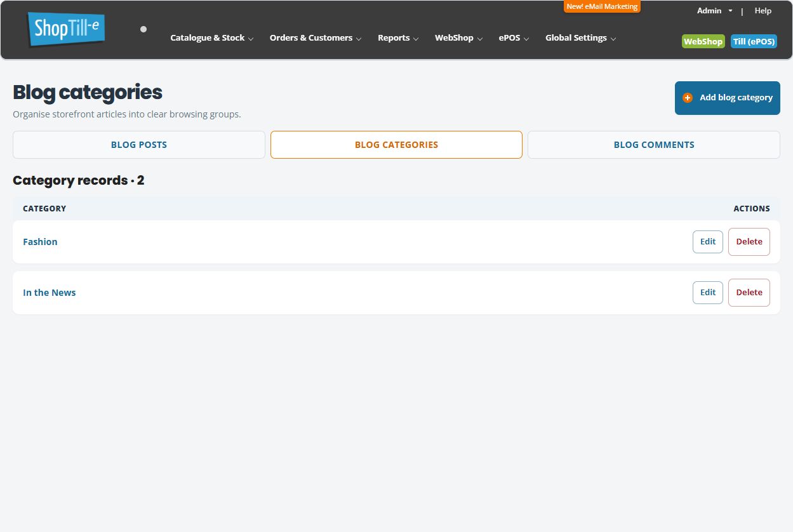
Task: Select the Blog Categories tab
Action: 396,145
